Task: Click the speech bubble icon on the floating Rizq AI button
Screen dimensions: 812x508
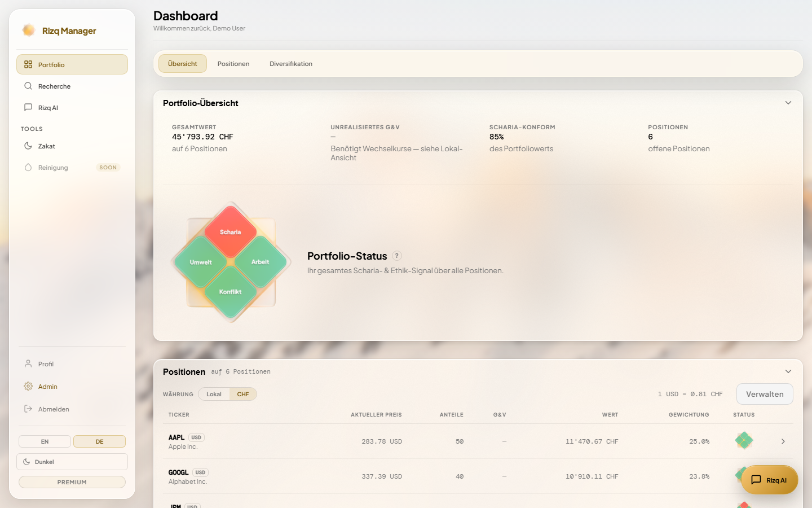Action: click(x=756, y=480)
